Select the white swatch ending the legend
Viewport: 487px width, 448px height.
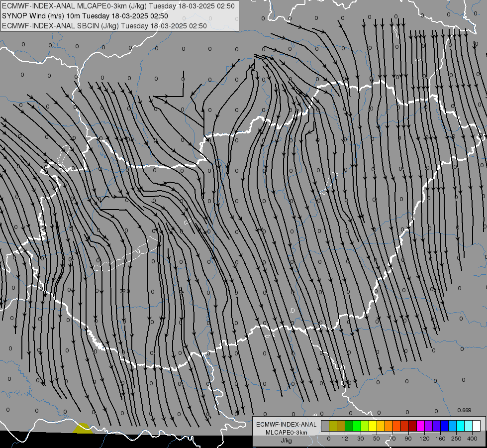(x=477, y=426)
